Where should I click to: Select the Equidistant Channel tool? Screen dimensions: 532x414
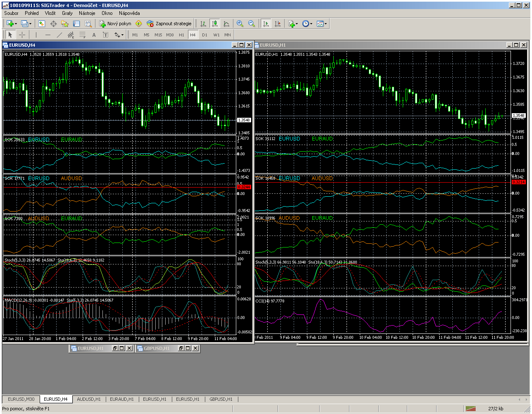click(71, 35)
